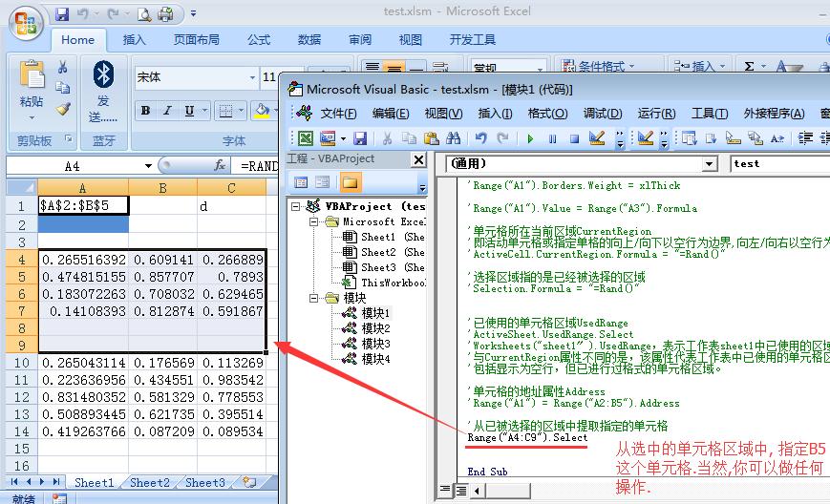Image resolution: width=830 pixels, height=504 pixels.
Task: Collapse the VBAProject tree node
Action: pos(296,207)
